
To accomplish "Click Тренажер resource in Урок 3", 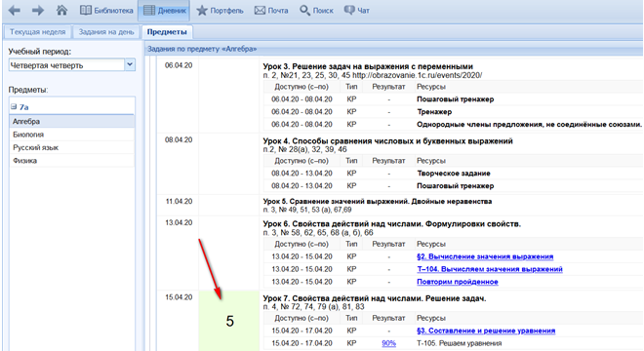I will (434, 112).
